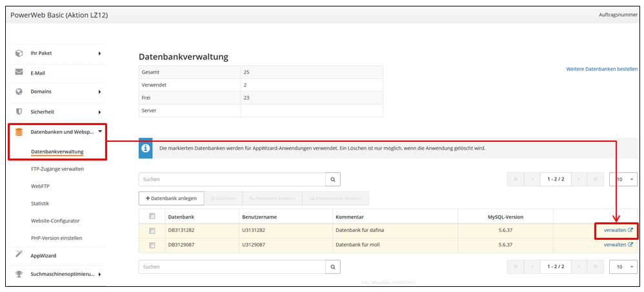Click the Weitere Datenbanken bestellen link
The height and width of the screenshot is (292, 644).
coord(601,70)
